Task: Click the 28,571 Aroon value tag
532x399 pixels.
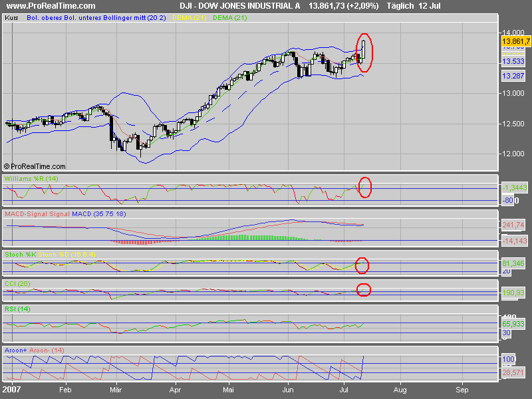Action: pyautogui.click(x=513, y=372)
